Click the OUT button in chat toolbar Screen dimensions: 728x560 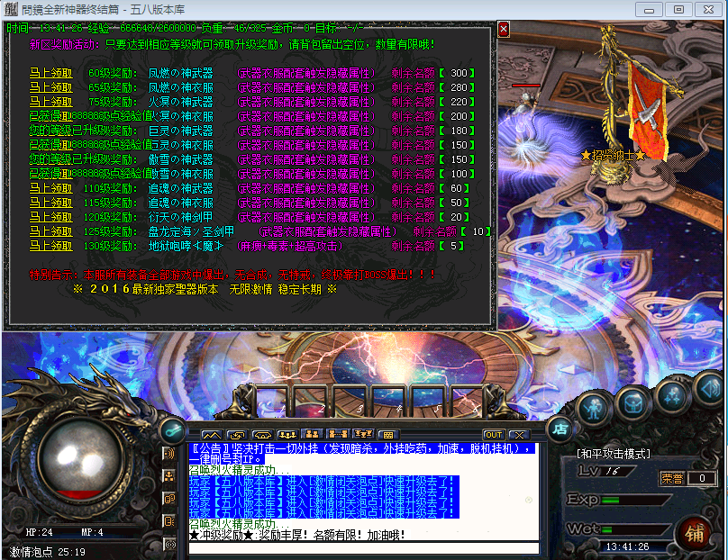pos(494,435)
